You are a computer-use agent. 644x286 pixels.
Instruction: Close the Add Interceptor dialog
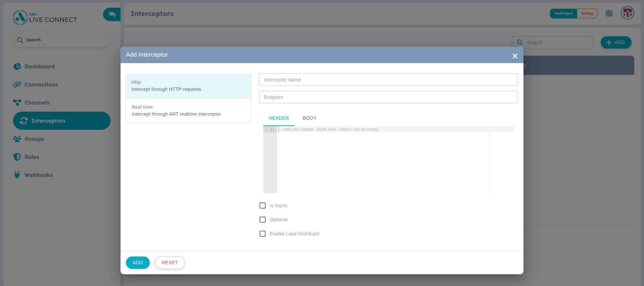515,56
